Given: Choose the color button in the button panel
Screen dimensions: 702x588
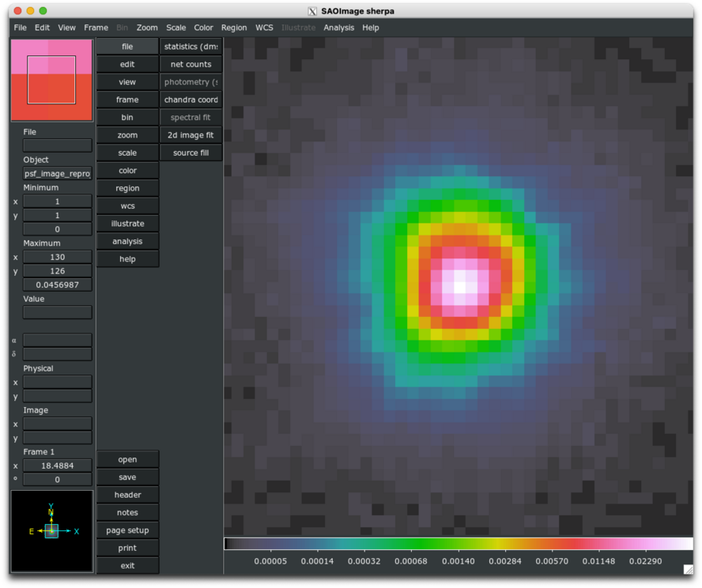Looking at the screenshot, I should [127, 171].
